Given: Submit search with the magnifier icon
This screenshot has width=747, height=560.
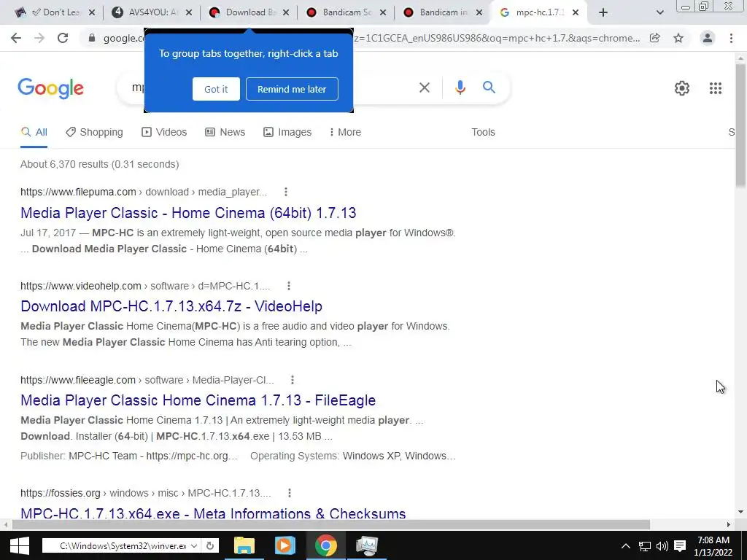Looking at the screenshot, I should [x=489, y=87].
